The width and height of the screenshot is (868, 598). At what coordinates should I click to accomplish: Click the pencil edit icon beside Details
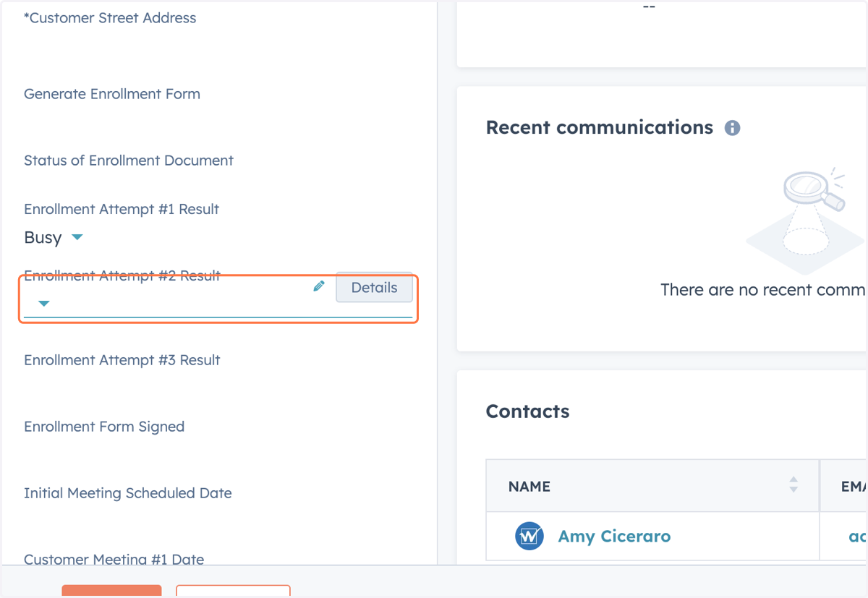[319, 286]
